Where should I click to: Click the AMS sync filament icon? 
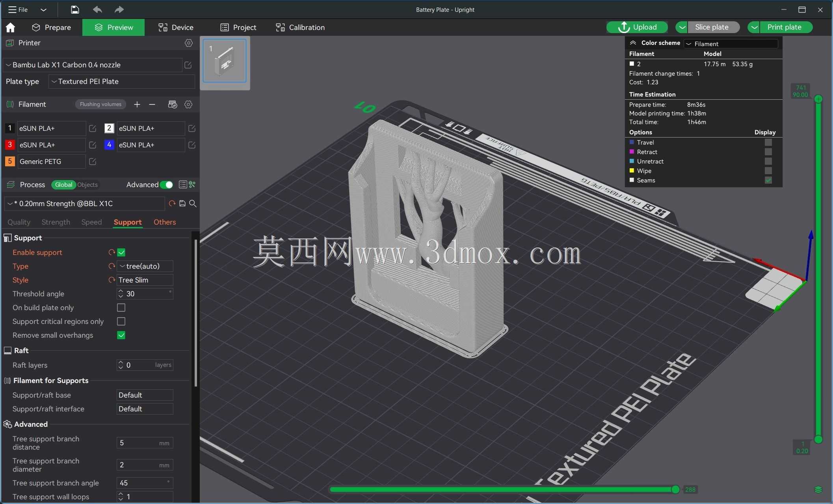pyautogui.click(x=173, y=104)
